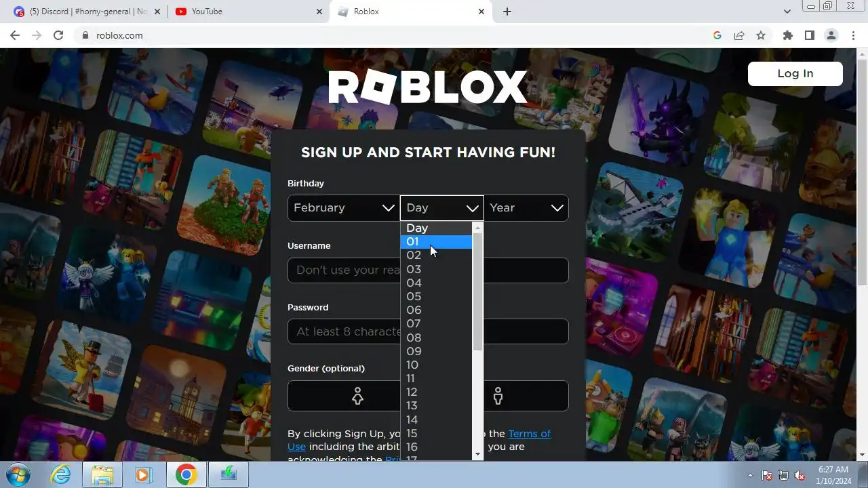
Task: Reload the Roblox page
Action: coord(58,35)
